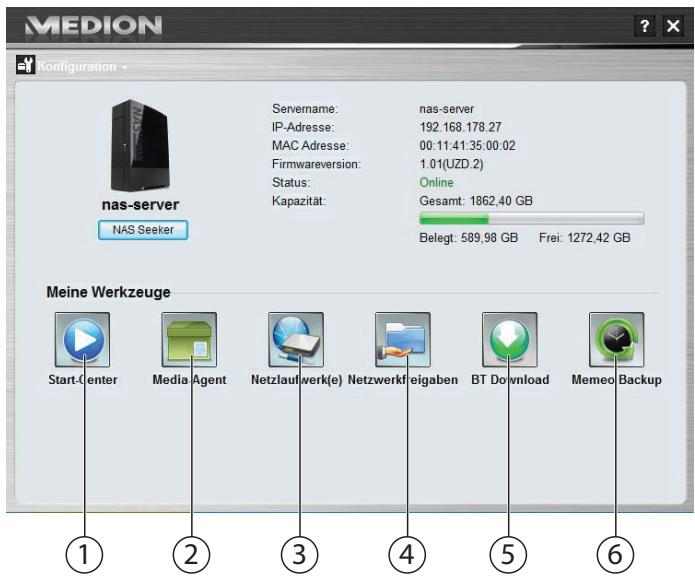Click the Firmwareversion: field label
This screenshot has height=579, width=695.
[x=316, y=164]
